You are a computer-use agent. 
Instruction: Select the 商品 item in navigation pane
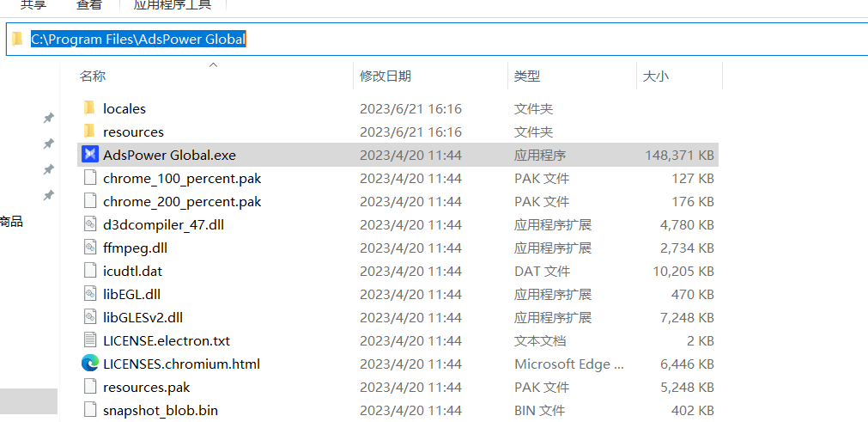[12, 222]
